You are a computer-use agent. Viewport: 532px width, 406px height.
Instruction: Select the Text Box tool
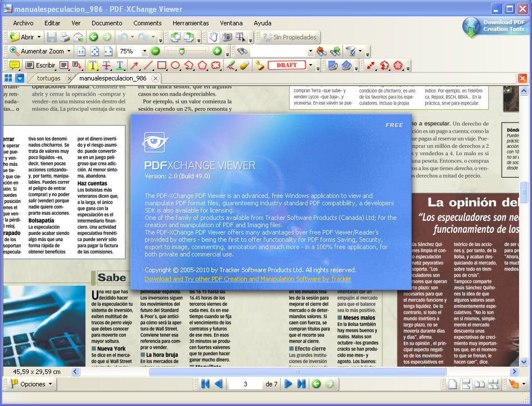(x=64, y=65)
